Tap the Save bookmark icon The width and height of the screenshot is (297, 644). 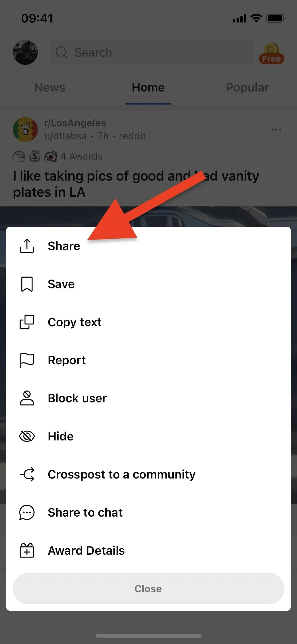27,284
